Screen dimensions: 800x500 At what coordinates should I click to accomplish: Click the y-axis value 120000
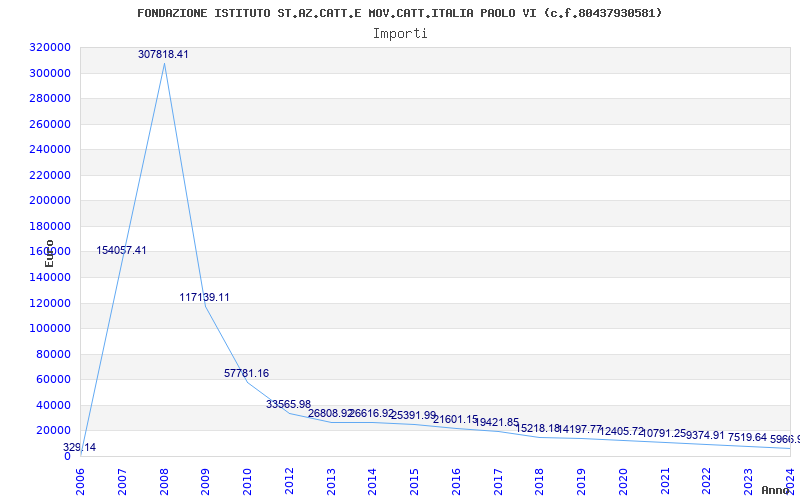[x=50, y=303]
